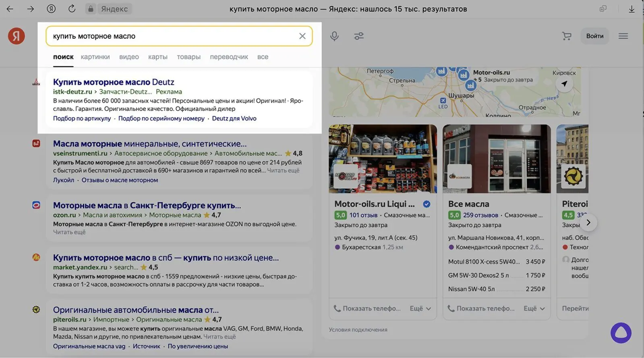This screenshot has width=644, height=358.
Task: Click the 'Подбор по артикулу' sitelink
Action: click(82, 119)
